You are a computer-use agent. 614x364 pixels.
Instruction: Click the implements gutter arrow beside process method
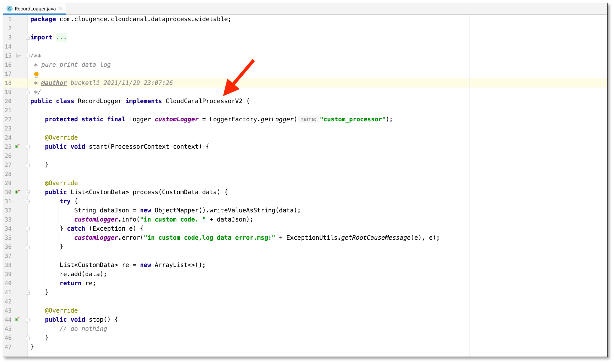click(17, 192)
